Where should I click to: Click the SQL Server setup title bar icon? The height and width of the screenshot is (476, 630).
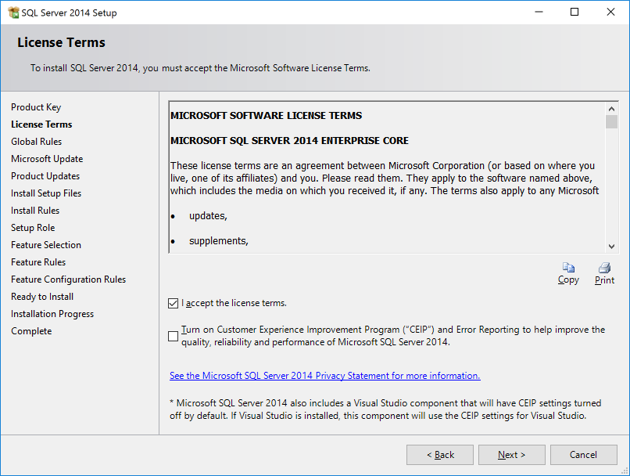click(14, 12)
